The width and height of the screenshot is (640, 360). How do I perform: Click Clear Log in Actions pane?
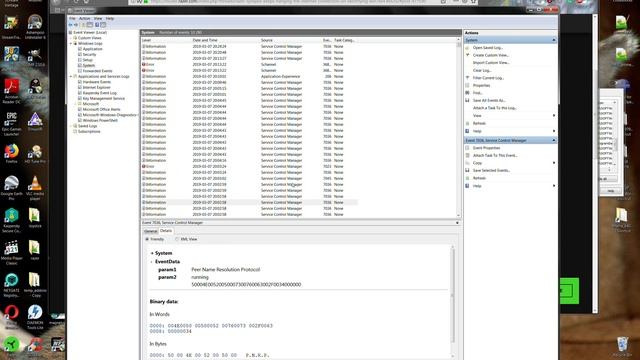482,71
